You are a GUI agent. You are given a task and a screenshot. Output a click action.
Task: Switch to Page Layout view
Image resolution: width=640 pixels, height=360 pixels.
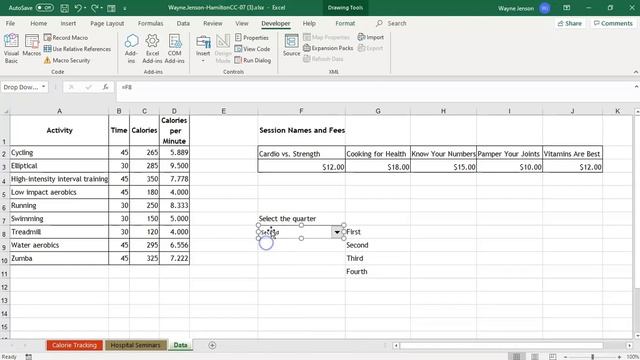tap(534, 357)
